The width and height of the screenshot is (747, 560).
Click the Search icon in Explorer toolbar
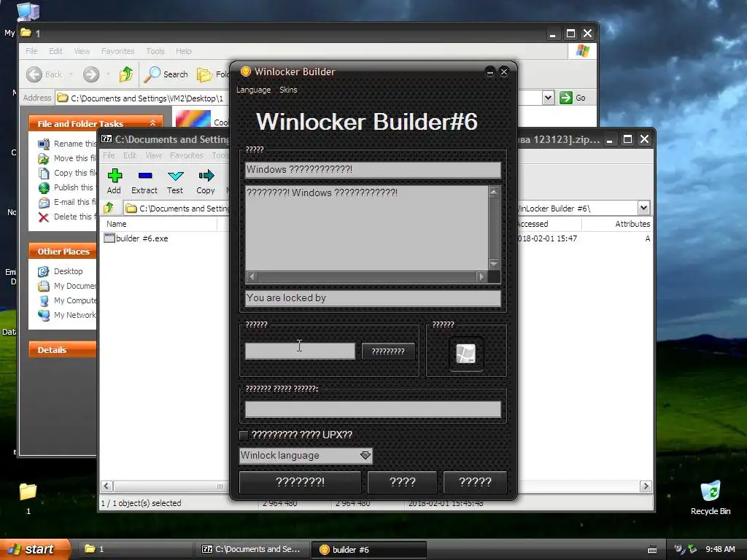(152, 74)
